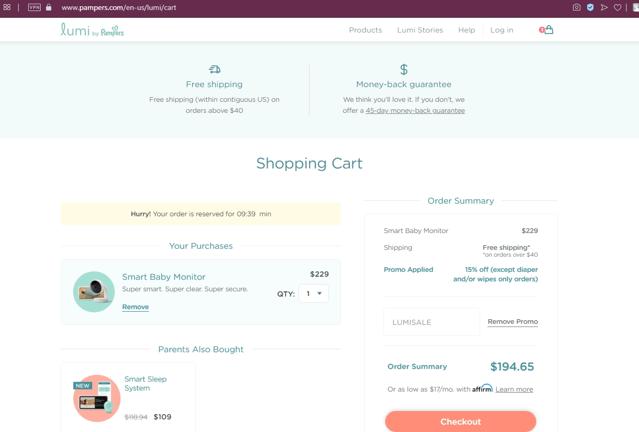Screen dimensions: 639x432
Task: Click the LUMISALE promo code field
Action: [x=432, y=322]
